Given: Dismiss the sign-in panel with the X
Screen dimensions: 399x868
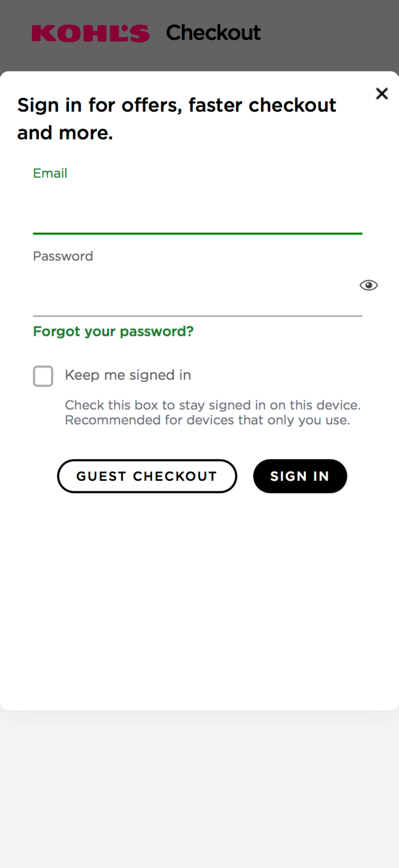Looking at the screenshot, I should point(382,94).
